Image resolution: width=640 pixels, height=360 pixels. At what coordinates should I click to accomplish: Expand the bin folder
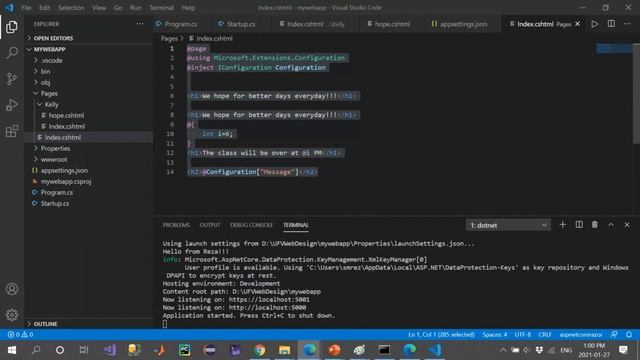tap(45, 71)
